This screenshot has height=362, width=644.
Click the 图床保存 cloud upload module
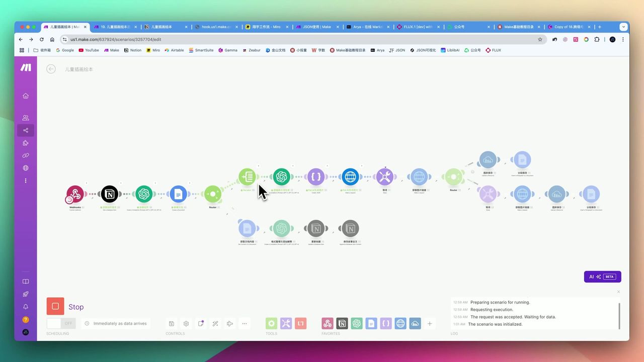point(488,159)
